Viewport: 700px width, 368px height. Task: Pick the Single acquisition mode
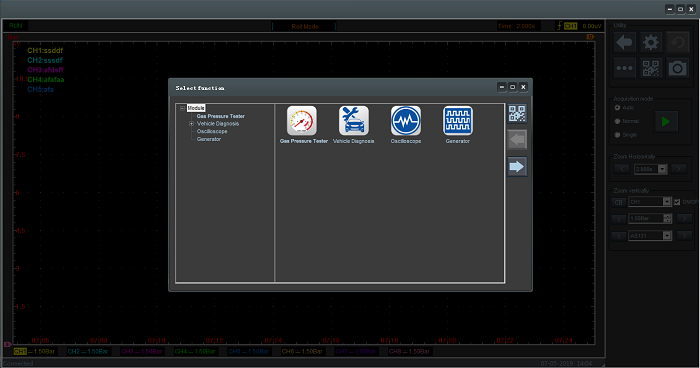coord(617,135)
